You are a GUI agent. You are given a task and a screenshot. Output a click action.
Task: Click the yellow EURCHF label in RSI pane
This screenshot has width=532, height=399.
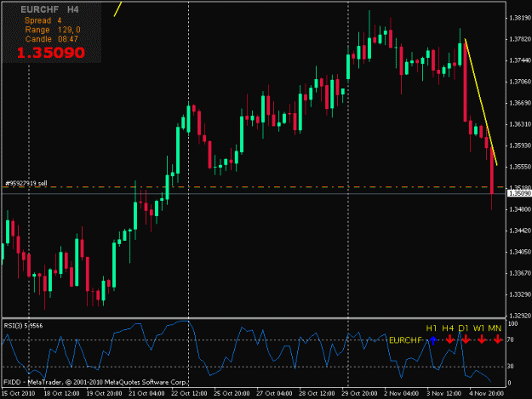[x=405, y=340]
